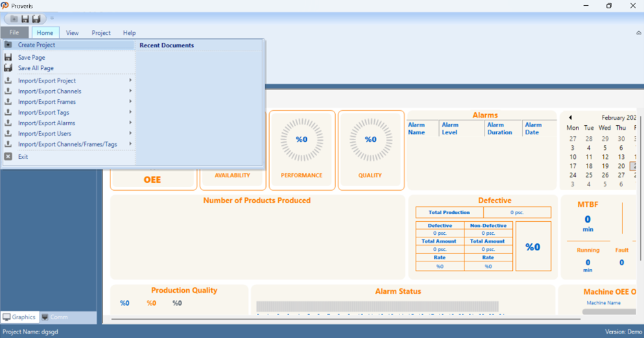Click the QUALITY %0 gauge
This screenshot has width=644, height=338.
(370, 139)
